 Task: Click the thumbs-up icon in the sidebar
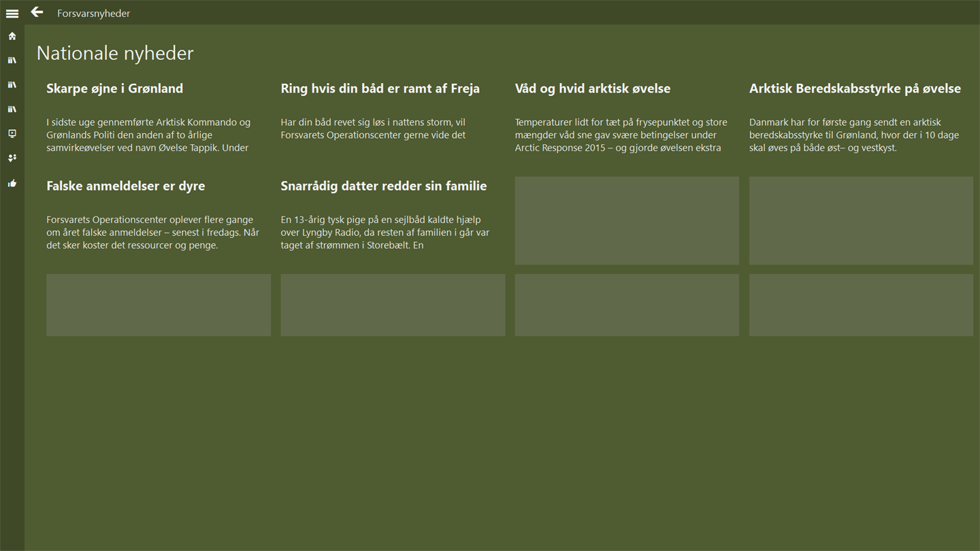click(12, 183)
